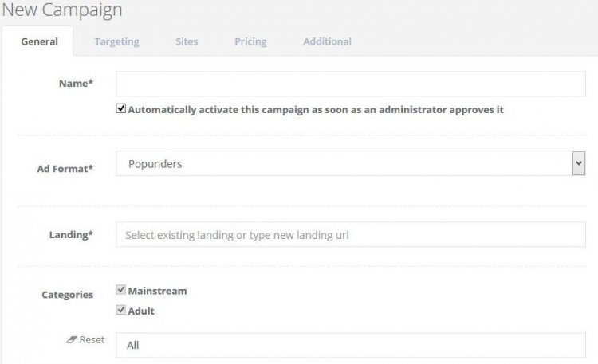Return to the General tab

(39, 41)
